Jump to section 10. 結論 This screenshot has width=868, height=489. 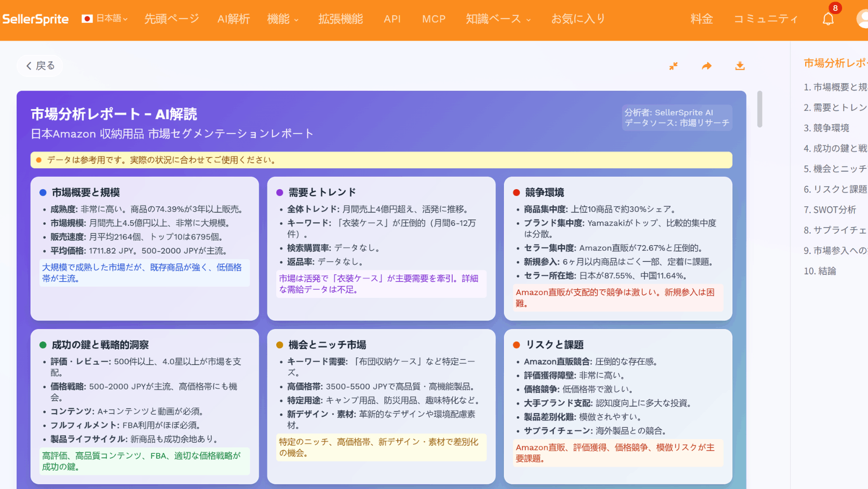click(x=820, y=271)
